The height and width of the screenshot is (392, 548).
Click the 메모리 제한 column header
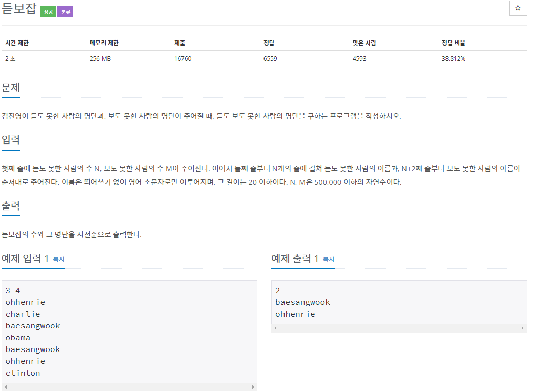tap(104, 43)
